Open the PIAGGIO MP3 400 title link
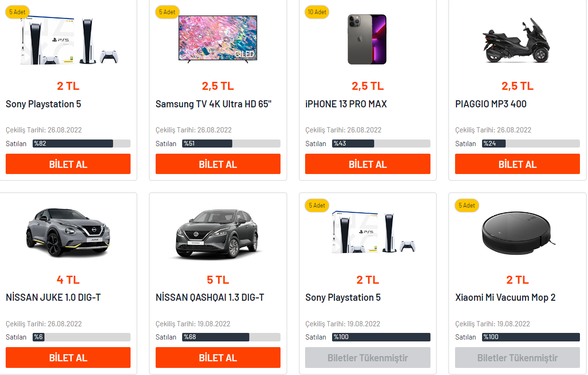The image size is (588, 375). coord(491,104)
